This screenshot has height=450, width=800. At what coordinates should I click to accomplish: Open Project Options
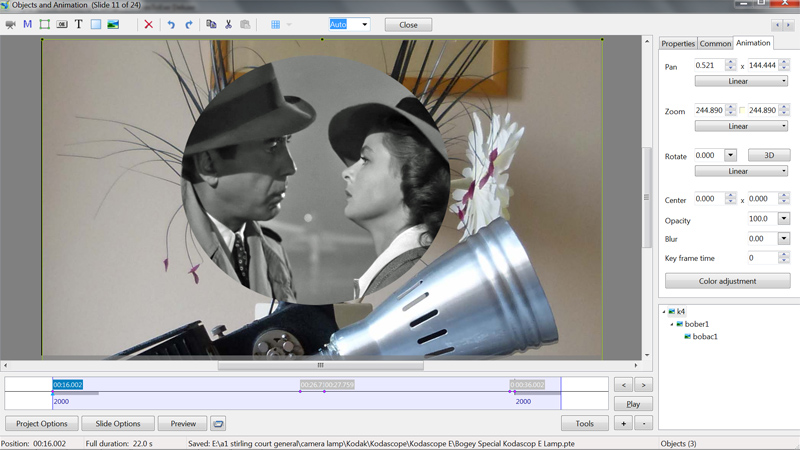(42, 423)
